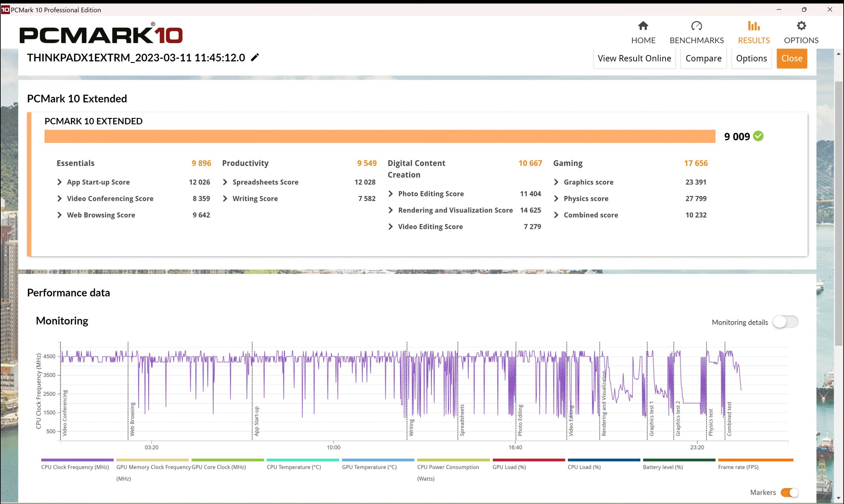Open Options via the gear icon
Screen dimensions: 844x504
[x=801, y=26]
